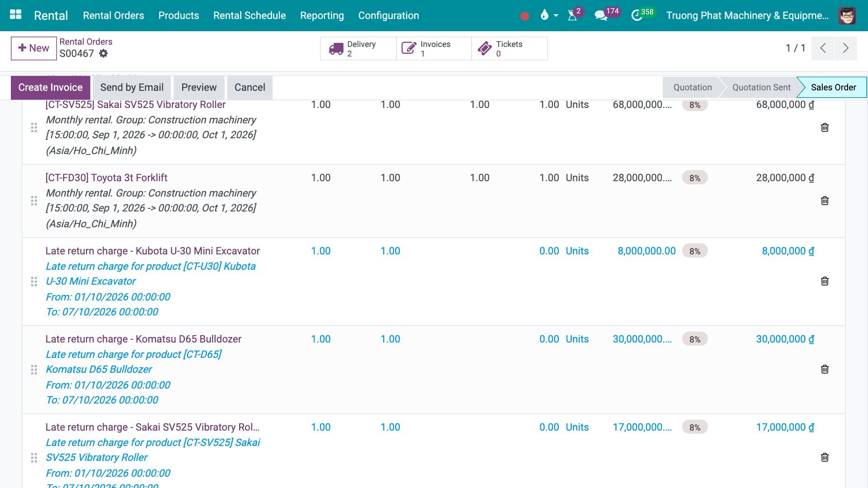The width and height of the screenshot is (868, 488).
Task: Click the 8,000,000.00 unit price cell
Action: click(x=646, y=251)
